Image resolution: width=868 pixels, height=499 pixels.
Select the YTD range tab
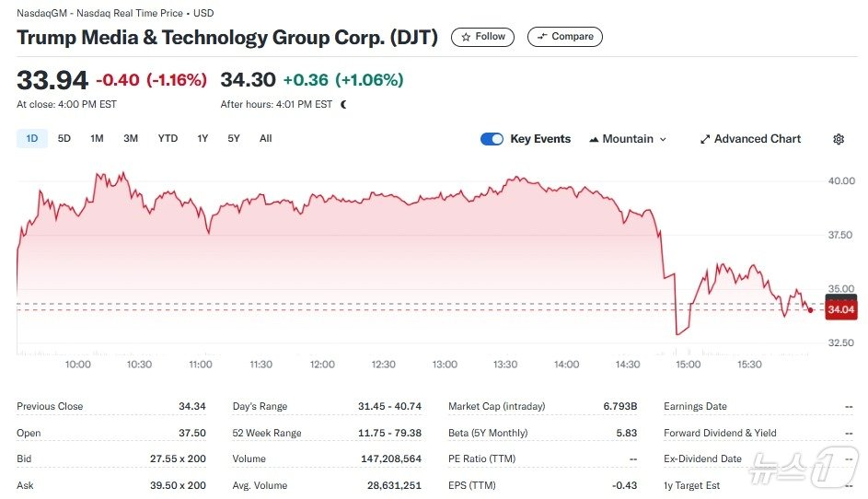(x=168, y=139)
